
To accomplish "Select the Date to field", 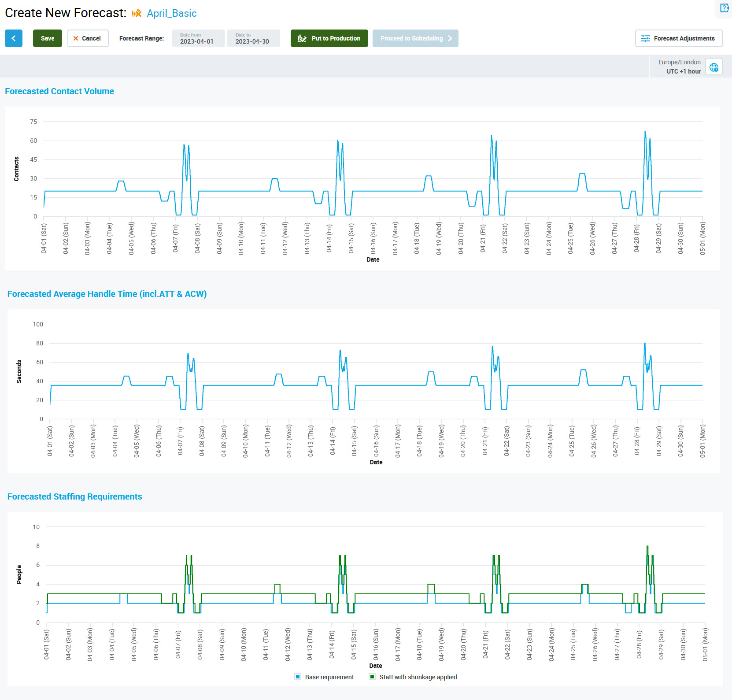I will [x=253, y=38].
